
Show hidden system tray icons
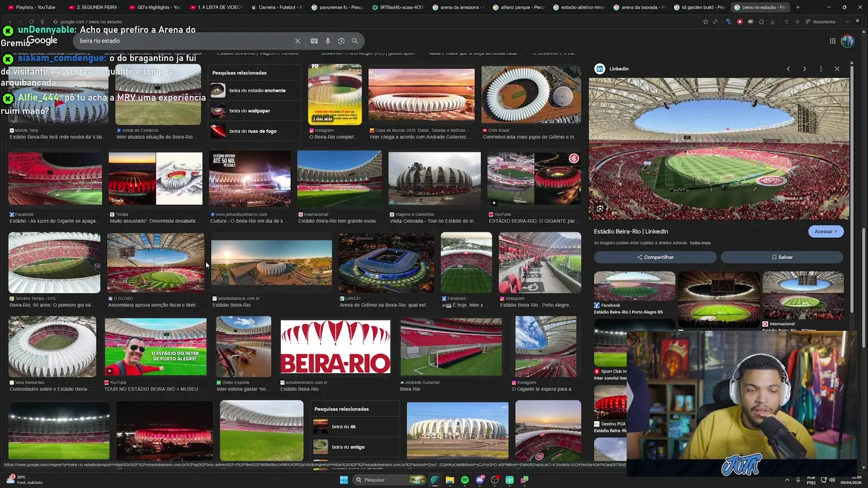click(787, 480)
